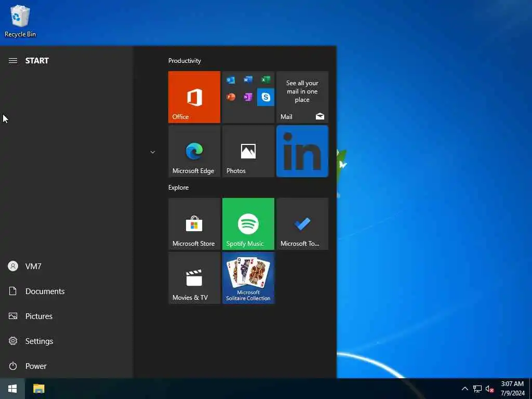Open the taskbar clock and date

coord(513,389)
